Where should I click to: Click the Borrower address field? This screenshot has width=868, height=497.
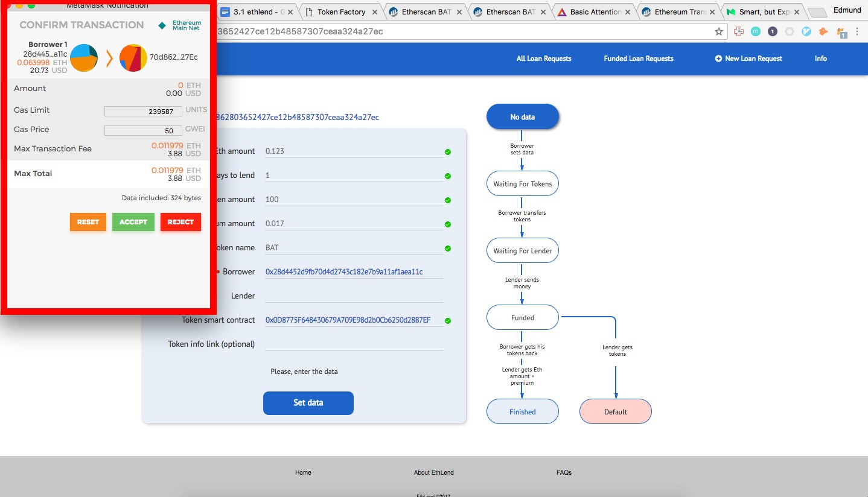coord(354,271)
